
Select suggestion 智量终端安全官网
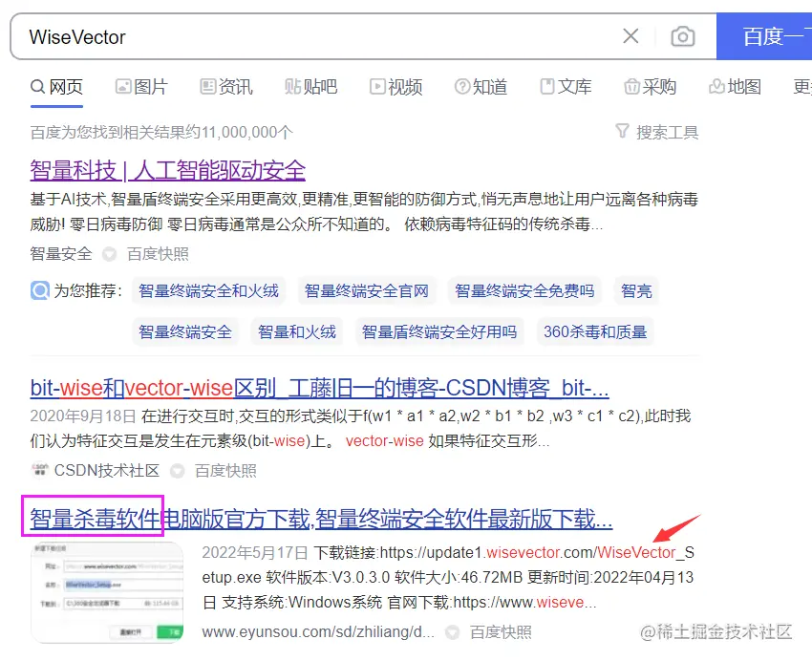click(367, 290)
